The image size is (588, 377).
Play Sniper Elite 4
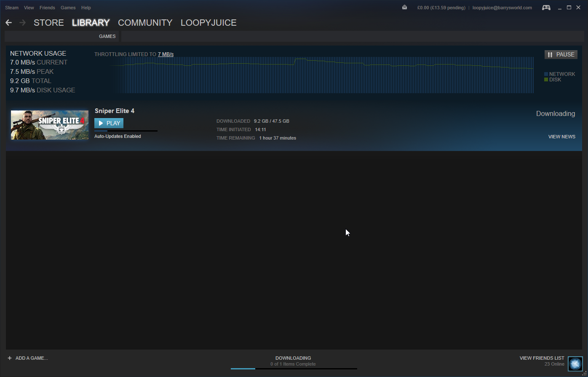109,123
